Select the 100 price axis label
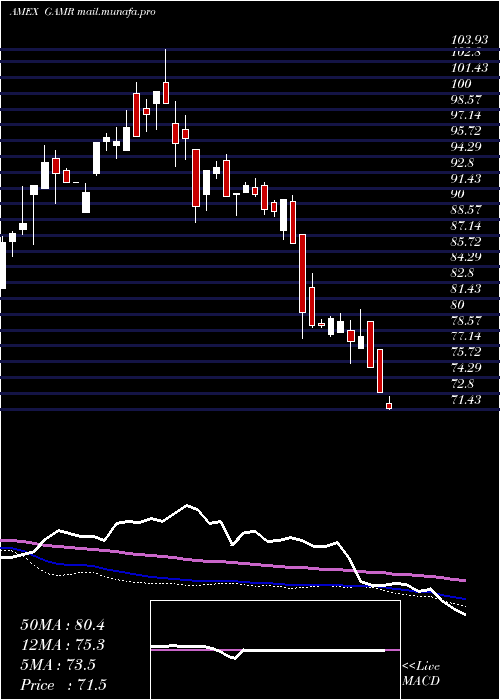This screenshot has height=700, width=500. [x=460, y=84]
